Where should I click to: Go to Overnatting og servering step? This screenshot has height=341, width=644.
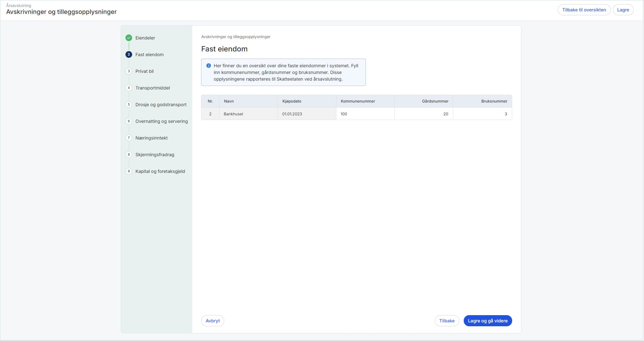tap(161, 121)
